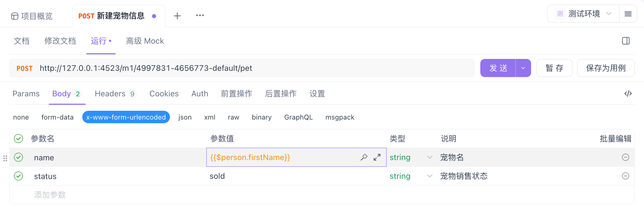Toggle the side panel layout icon
This screenshot has width=644, height=217.
click(x=626, y=41)
